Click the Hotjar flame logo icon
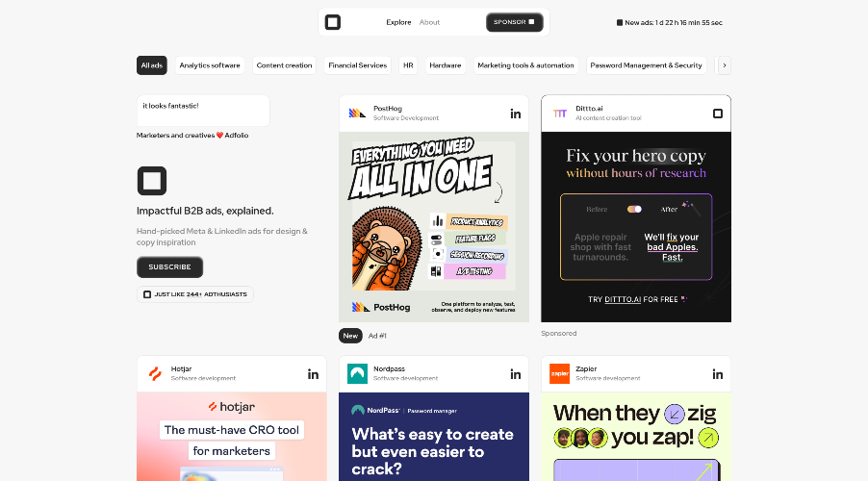 coord(155,374)
